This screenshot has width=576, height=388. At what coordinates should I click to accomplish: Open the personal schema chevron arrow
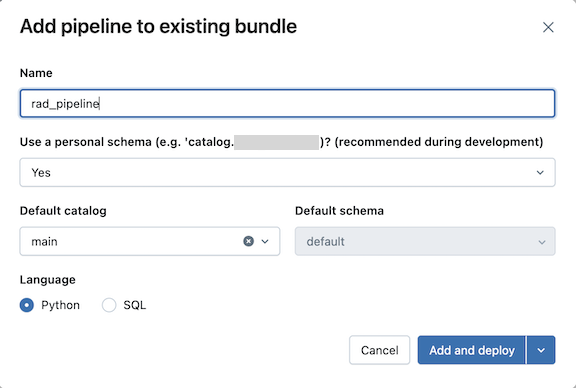(540, 172)
